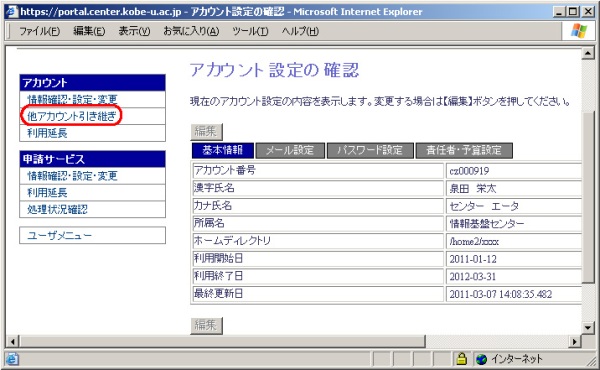Screen dimensions: 600x370
Task: Click the vertical scrollbar up arrow
Action: pos(587,53)
